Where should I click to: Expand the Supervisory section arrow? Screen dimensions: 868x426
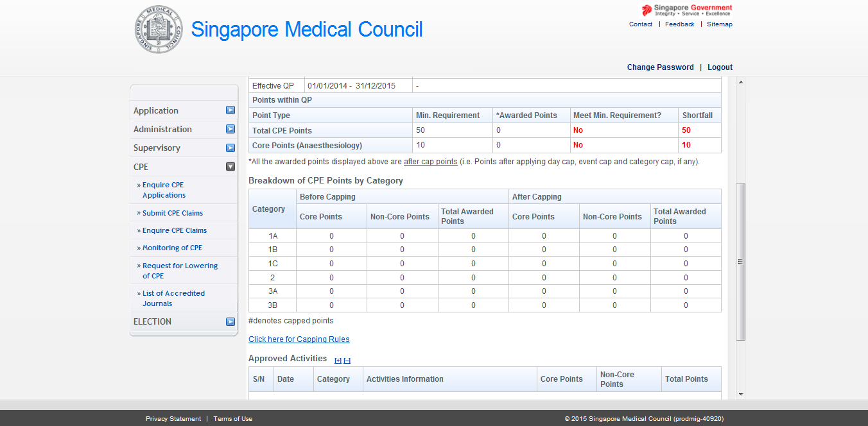[230, 148]
